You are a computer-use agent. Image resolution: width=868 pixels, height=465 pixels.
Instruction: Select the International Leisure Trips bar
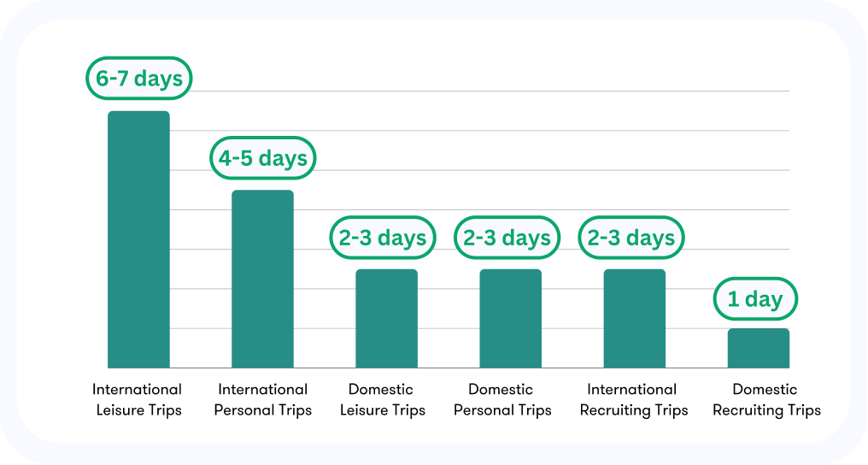click(138, 239)
